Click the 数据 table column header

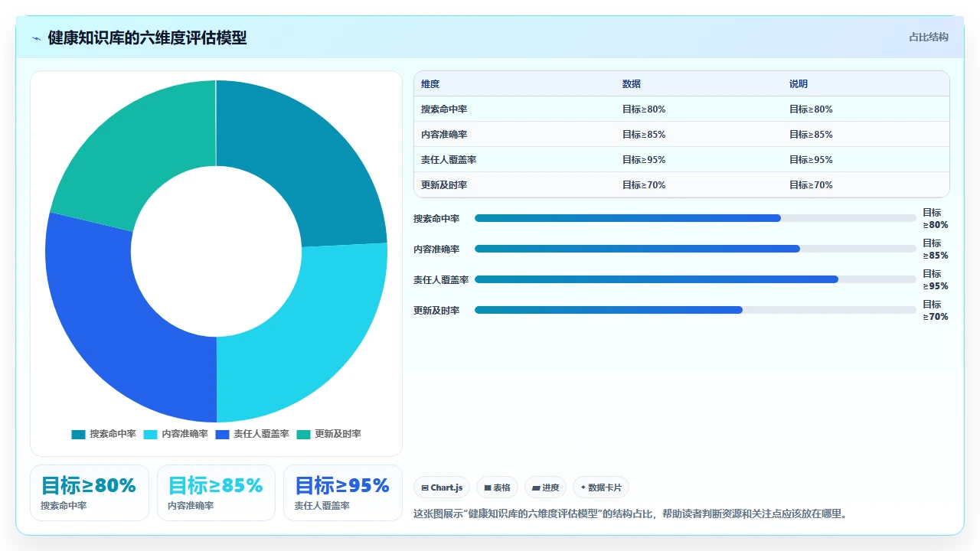(x=632, y=84)
